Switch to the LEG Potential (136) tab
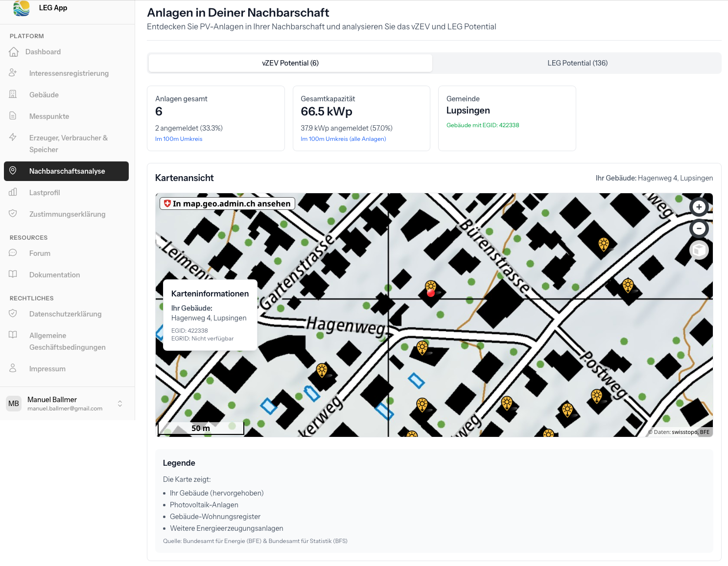Screen dimensions: 728x566 [577, 63]
